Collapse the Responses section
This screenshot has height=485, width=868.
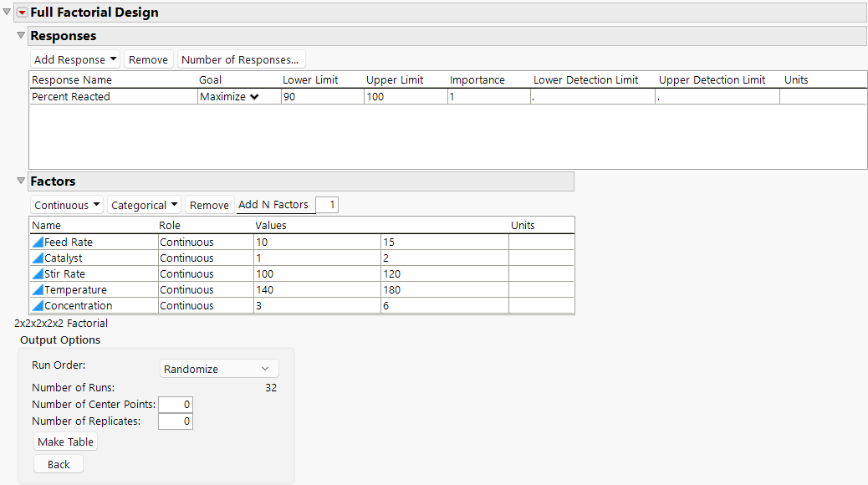click(19, 36)
